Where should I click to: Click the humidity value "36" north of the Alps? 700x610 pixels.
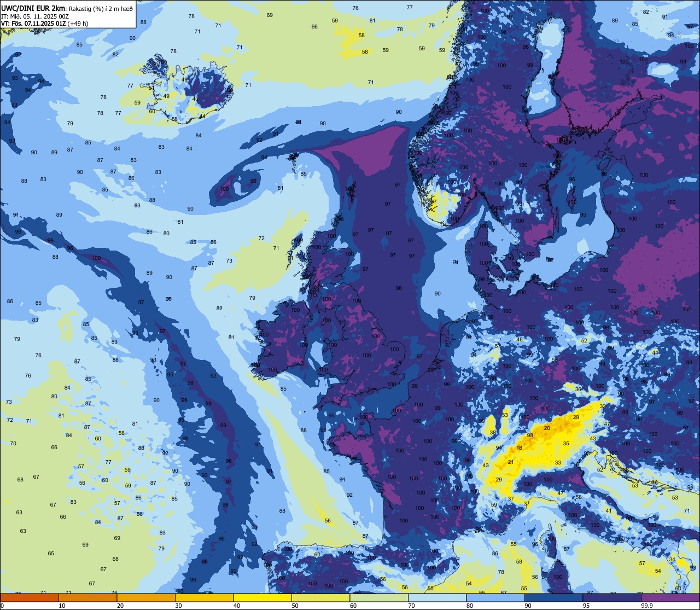[579, 389]
